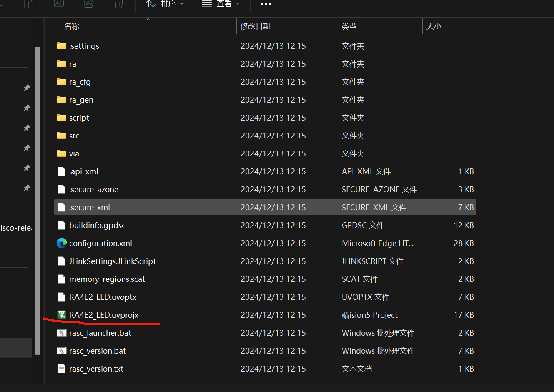Click the 3 KB size cell
Viewport: 554px width, 392px height.
click(466, 189)
